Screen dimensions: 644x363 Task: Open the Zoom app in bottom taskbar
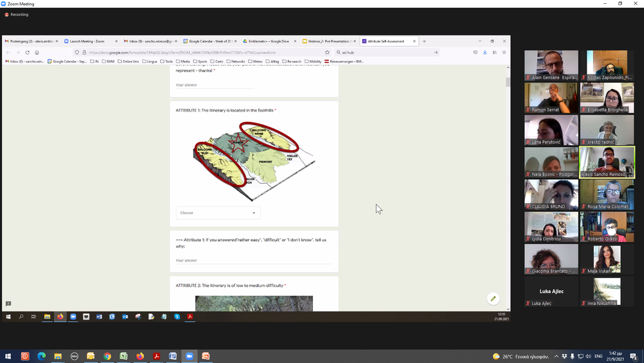point(189,356)
